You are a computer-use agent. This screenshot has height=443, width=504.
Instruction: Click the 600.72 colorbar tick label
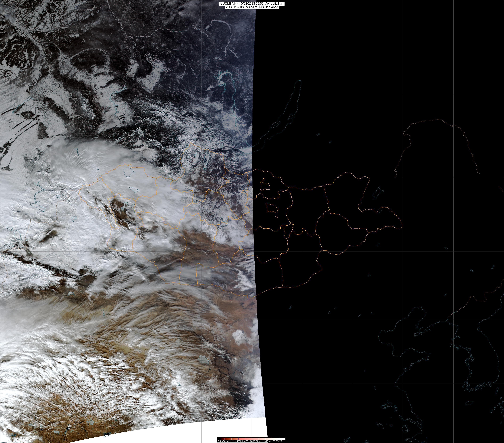tap(265, 441)
